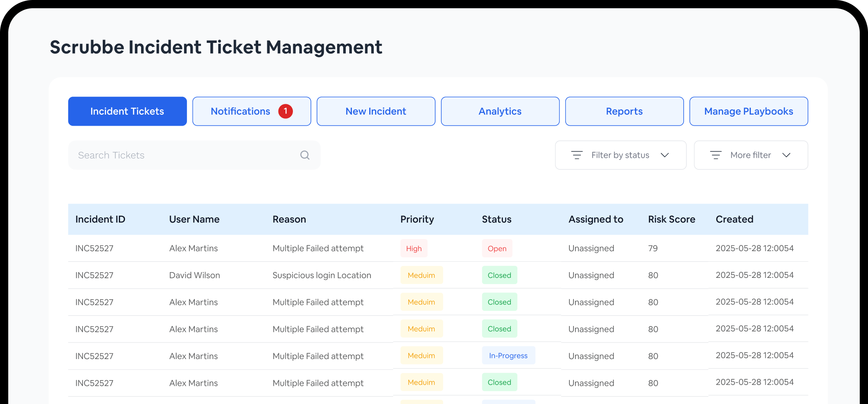Click the Open status badge

[497, 248]
